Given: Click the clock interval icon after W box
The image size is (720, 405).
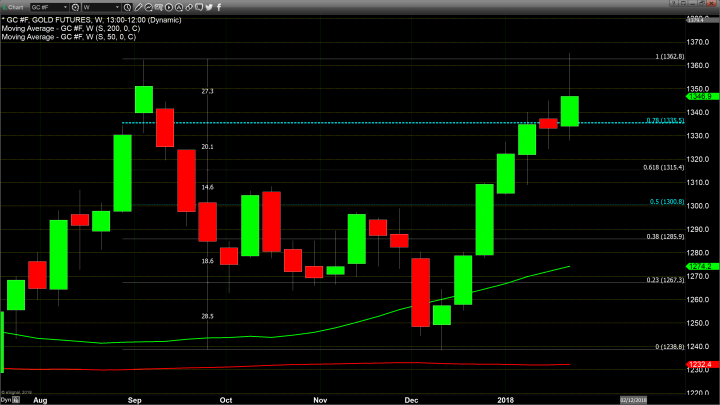Looking at the screenshot, I should pyautogui.click(x=127, y=7).
